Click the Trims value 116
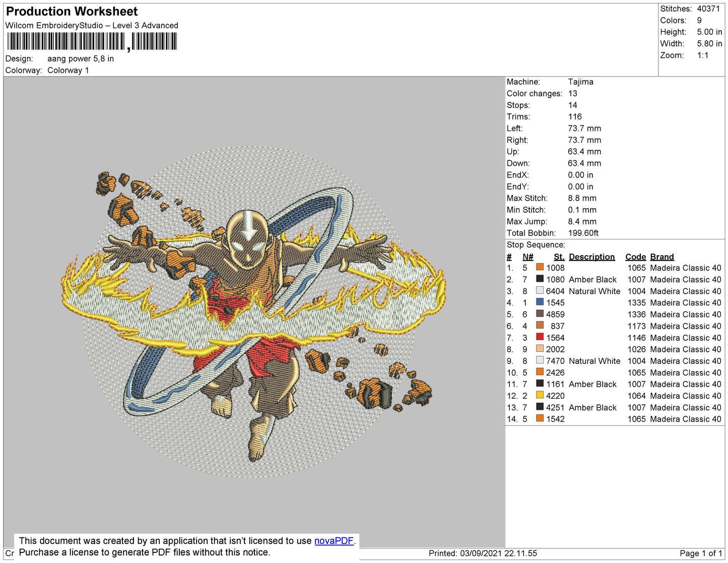This screenshot has width=728, height=563. (575, 116)
